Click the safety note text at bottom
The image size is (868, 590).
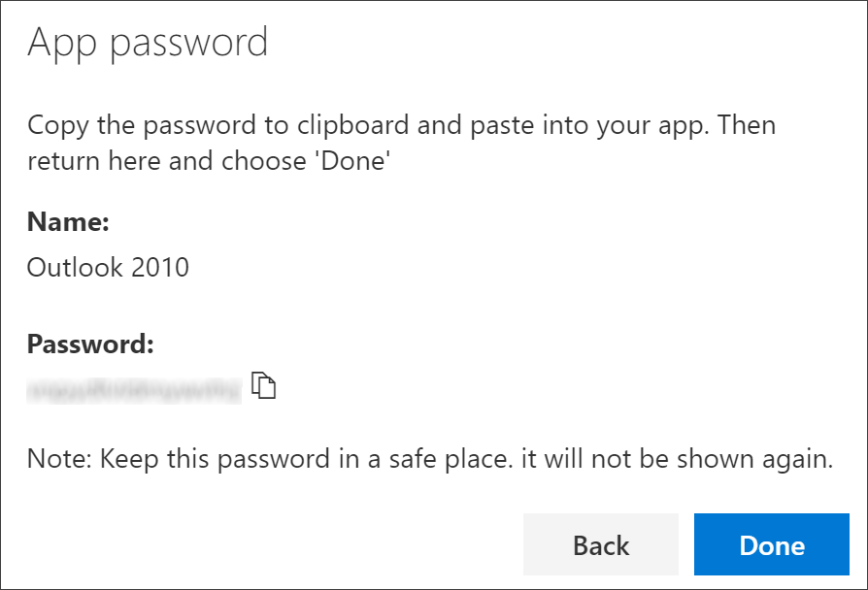(x=431, y=459)
